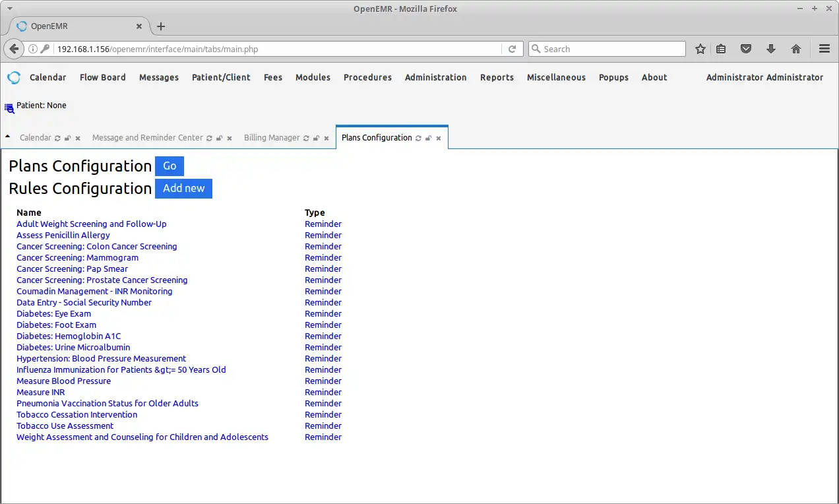Open the Firefox hamburger menu
The height and width of the screenshot is (504, 839).
pyautogui.click(x=824, y=48)
